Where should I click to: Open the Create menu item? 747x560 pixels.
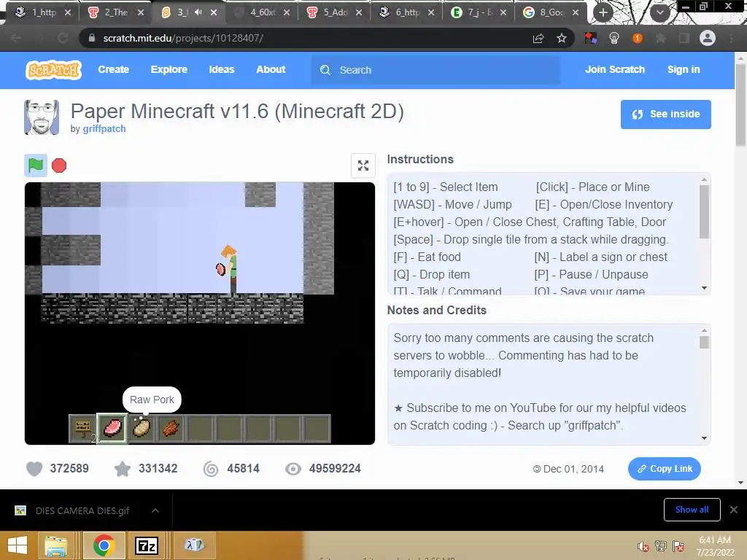point(113,69)
